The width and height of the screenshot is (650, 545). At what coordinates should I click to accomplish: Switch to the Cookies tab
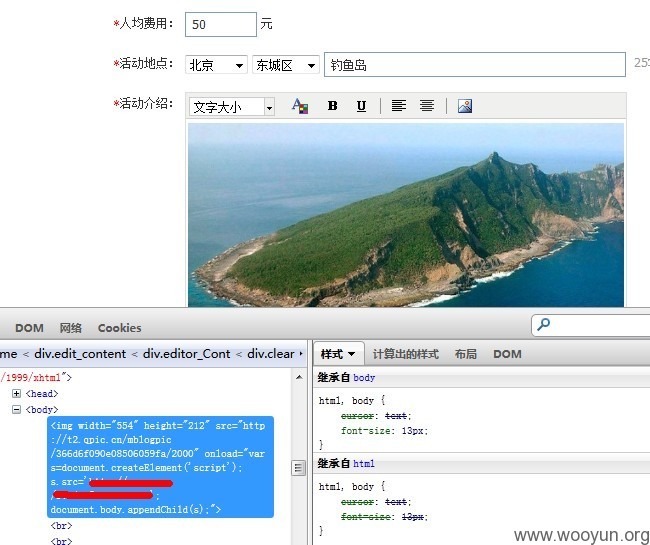click(x=119, y=328)
